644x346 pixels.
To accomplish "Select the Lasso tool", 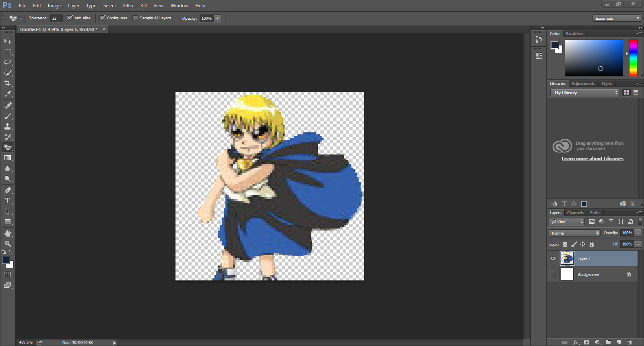I will click(8, 62).
